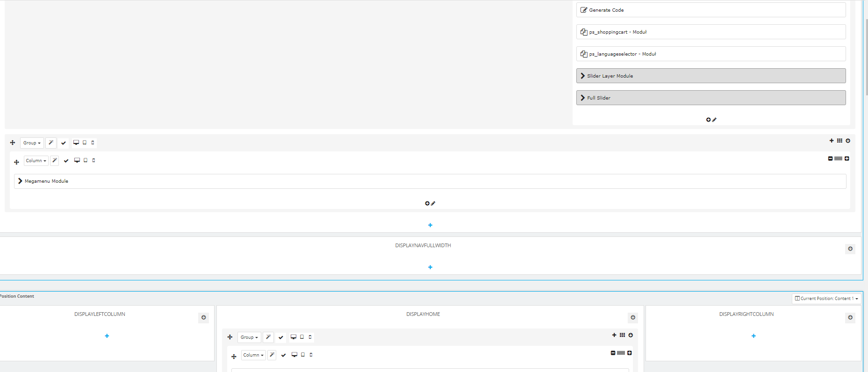Open the Group dropdown above Megamenu Module
The height and width of the screenshot is (372, 868).
[32, 143]
